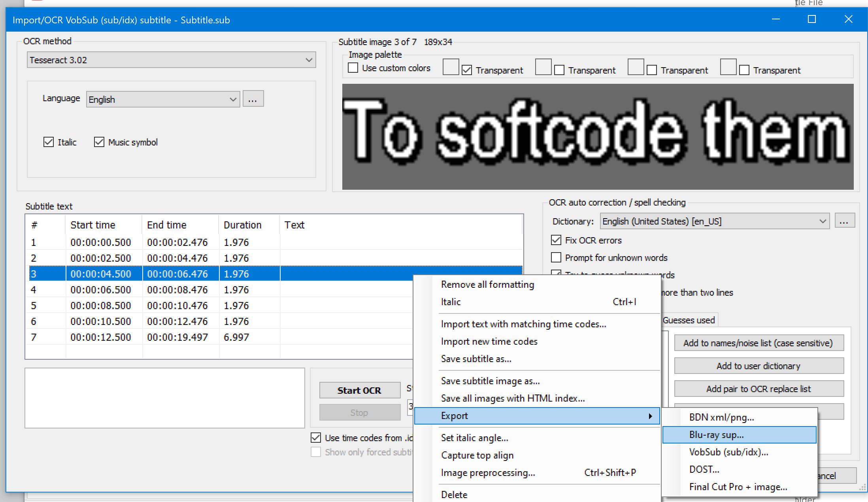Expand the Language dropdown
868x502 pixels.
163,100
